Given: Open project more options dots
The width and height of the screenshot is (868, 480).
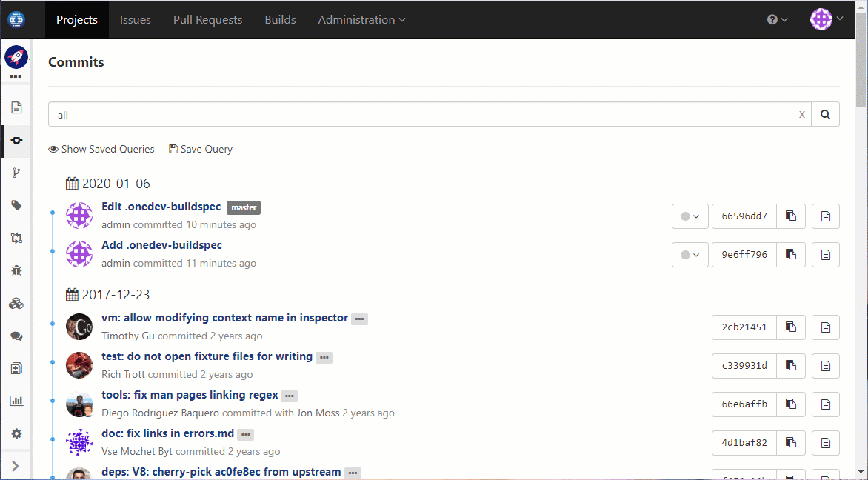Looking at the screenshot, I should [16, 76].
